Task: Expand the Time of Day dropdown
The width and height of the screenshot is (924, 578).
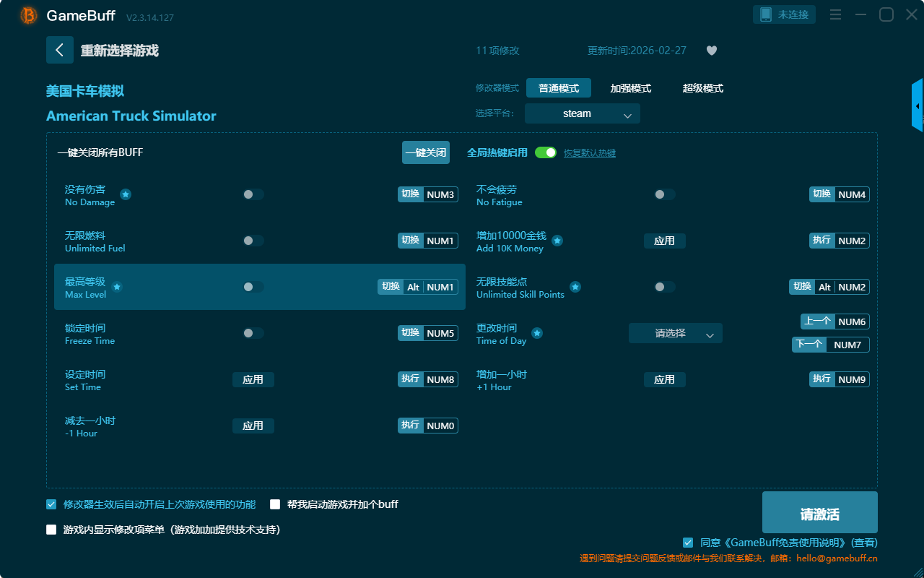Action: [675, 333]
